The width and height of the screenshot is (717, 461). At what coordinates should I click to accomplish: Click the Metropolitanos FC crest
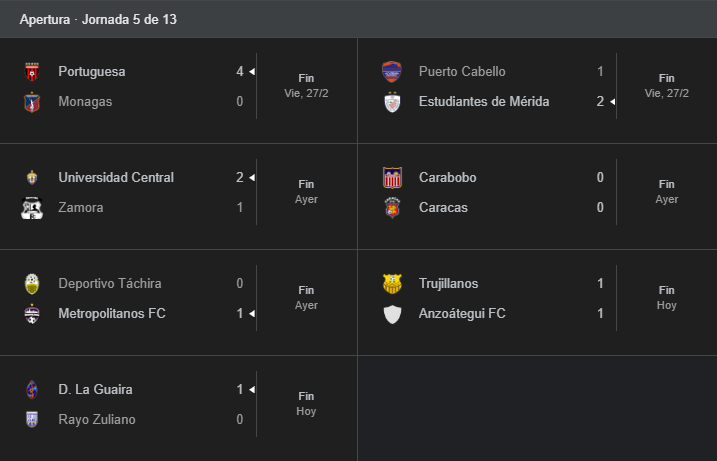32,314
